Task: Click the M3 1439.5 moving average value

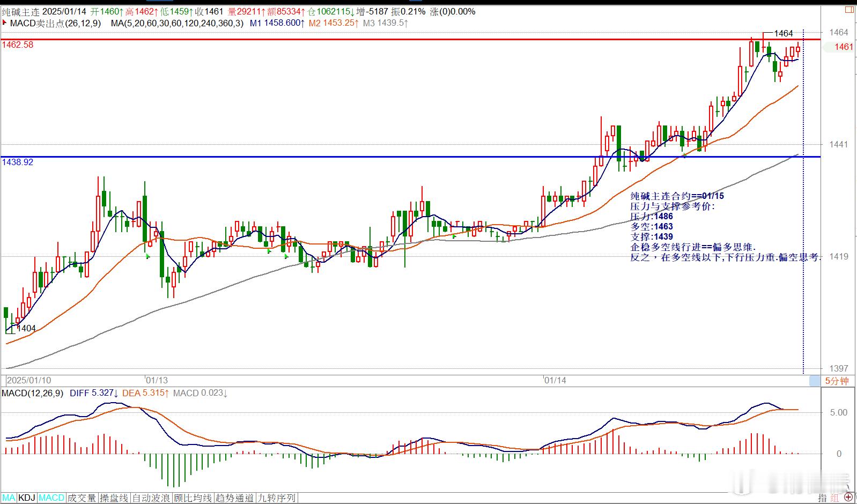Action: click(386, 23)
